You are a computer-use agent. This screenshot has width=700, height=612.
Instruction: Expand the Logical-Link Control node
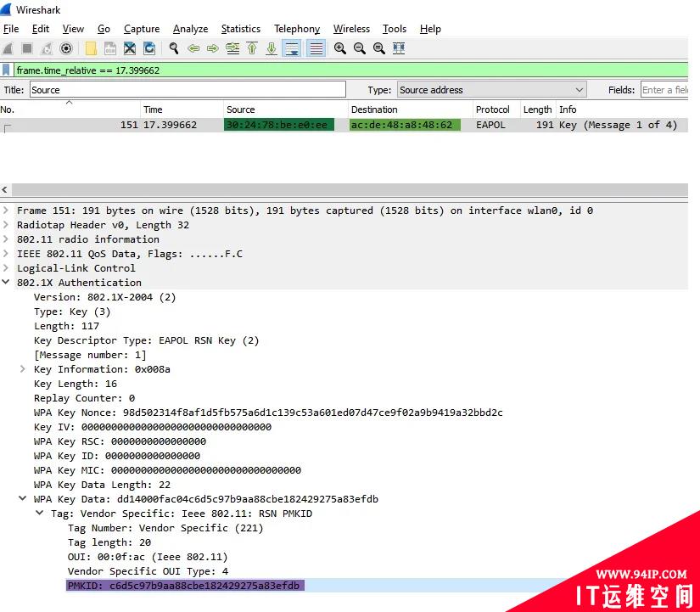(6, 268)
